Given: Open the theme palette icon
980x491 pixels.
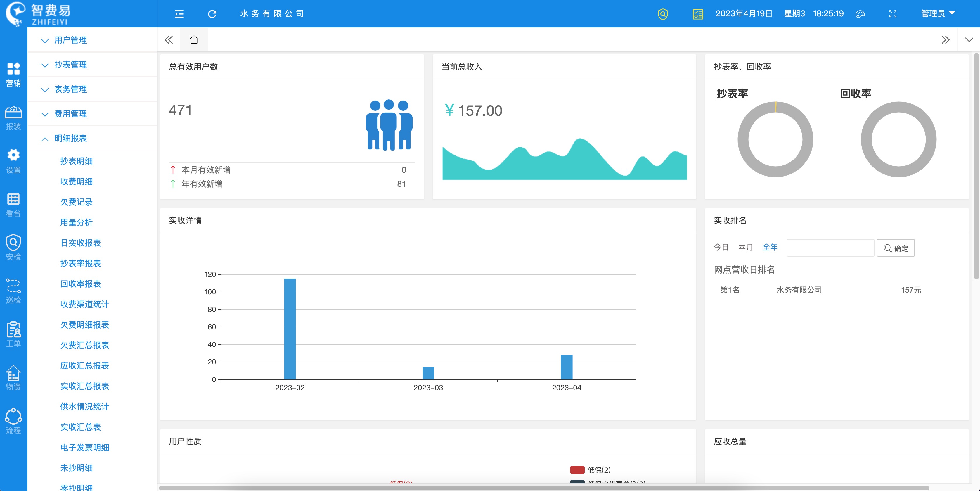Looking at the screenshot, I should 860,14.
